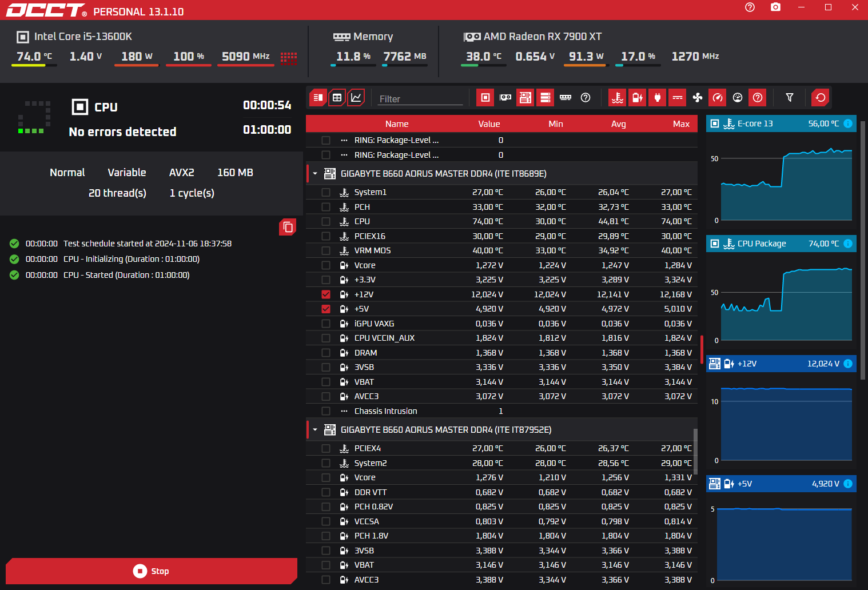Click the 5090 MHz CPU frequency readout

coord(245,56)
